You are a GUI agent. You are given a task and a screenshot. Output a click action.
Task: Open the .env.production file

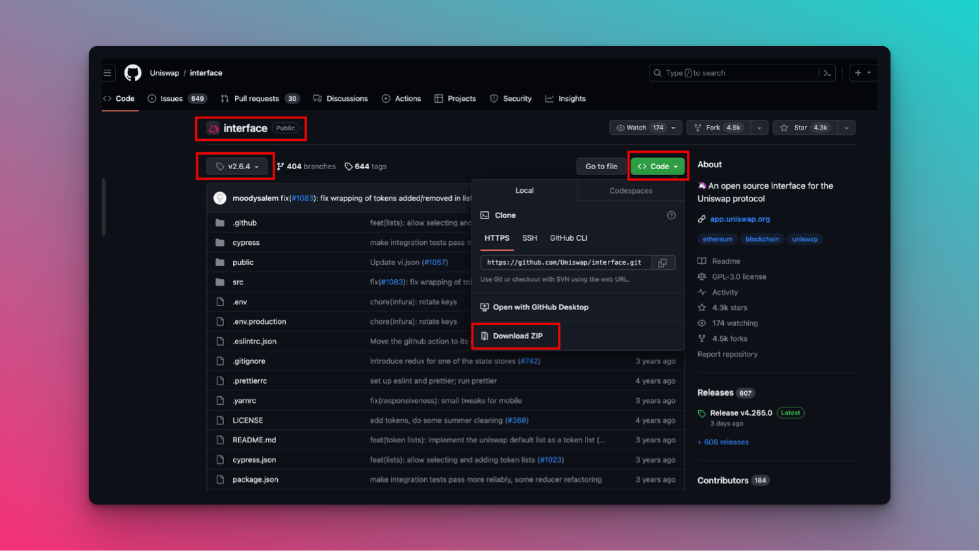[259, 322]
